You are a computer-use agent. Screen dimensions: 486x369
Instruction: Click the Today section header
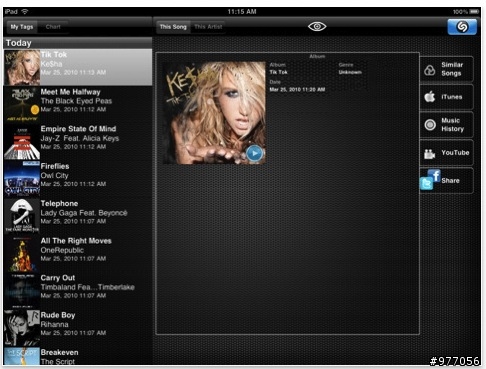(x=78, y=43)
